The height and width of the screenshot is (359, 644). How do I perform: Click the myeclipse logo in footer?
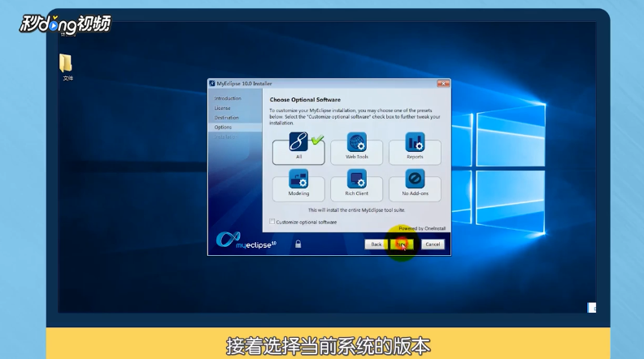pos(246,240)
